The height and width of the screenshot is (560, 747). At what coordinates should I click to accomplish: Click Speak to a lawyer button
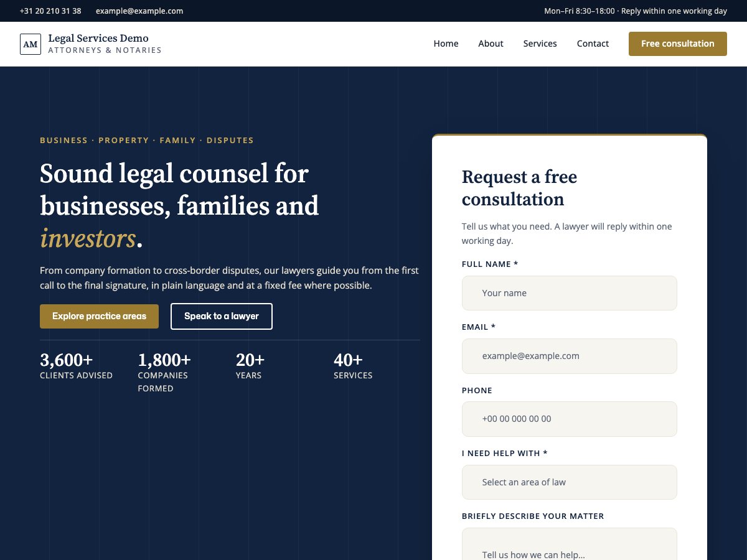(222, 316)
